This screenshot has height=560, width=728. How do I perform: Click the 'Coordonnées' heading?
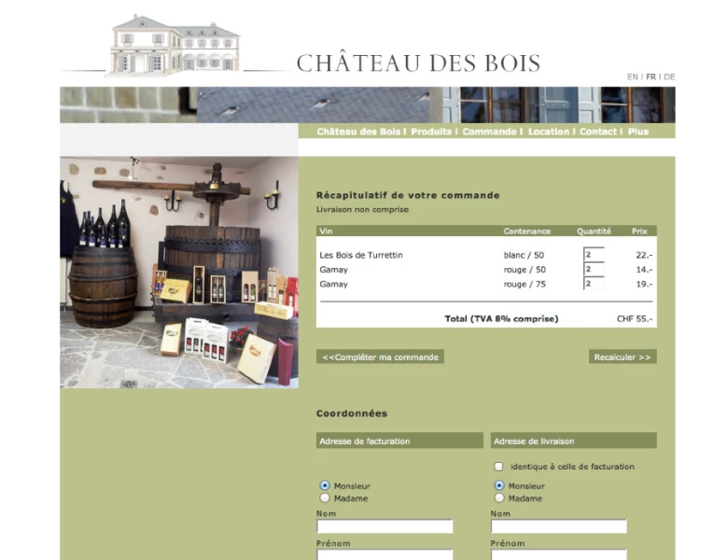point(352,413)
